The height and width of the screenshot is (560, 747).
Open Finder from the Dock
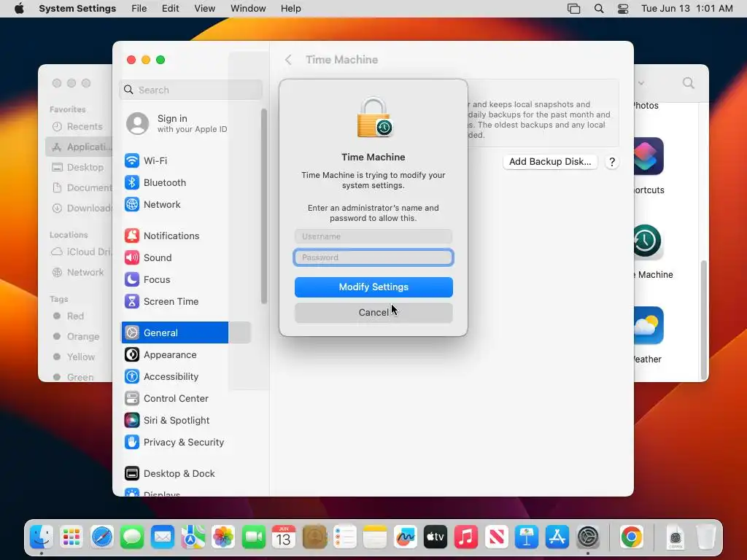pos(42,537)
